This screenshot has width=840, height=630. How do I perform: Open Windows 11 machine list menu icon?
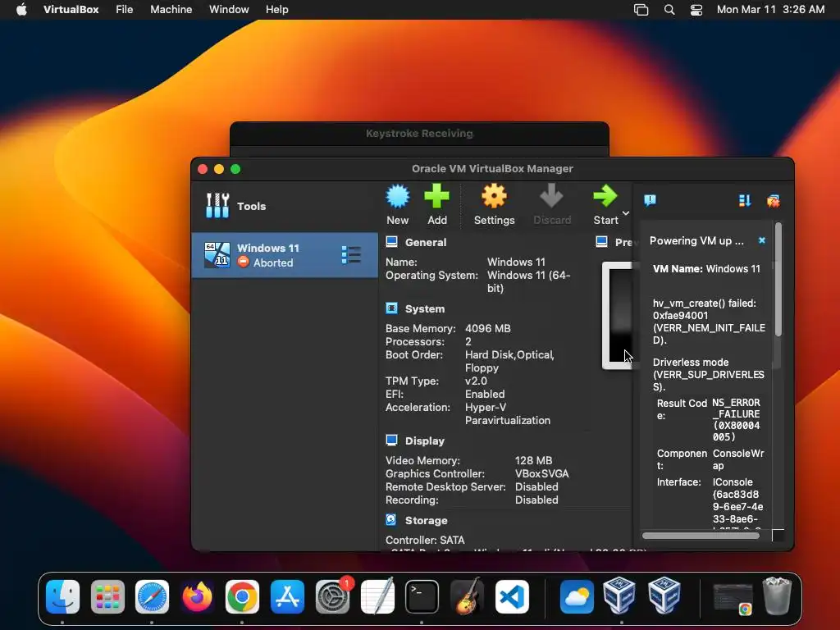tap(351, 255)
